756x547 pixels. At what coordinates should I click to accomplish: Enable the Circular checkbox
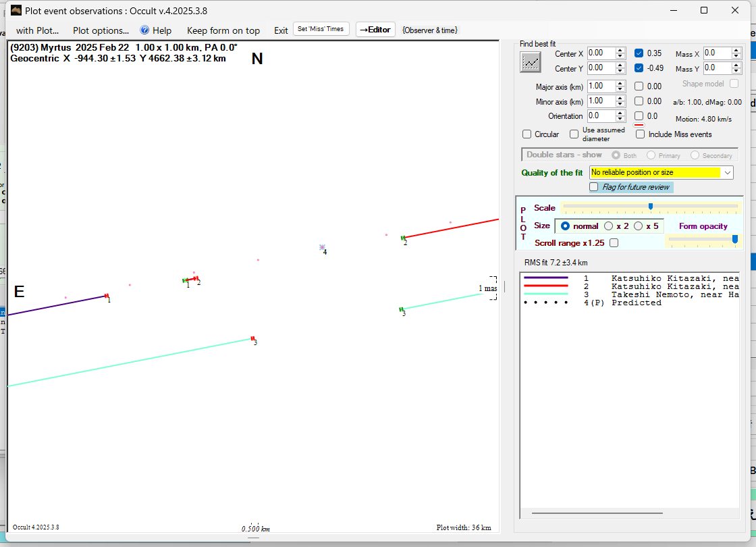point(527,134)
